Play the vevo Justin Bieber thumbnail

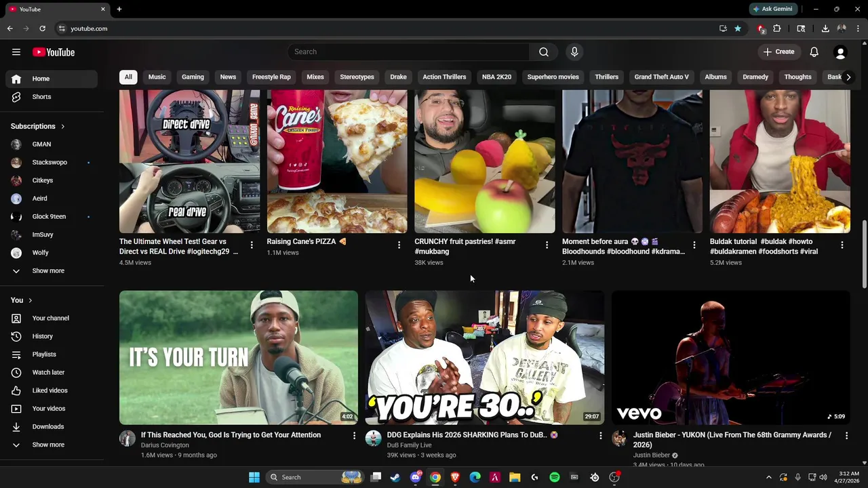pyautogui.click(x=731, y=358)
